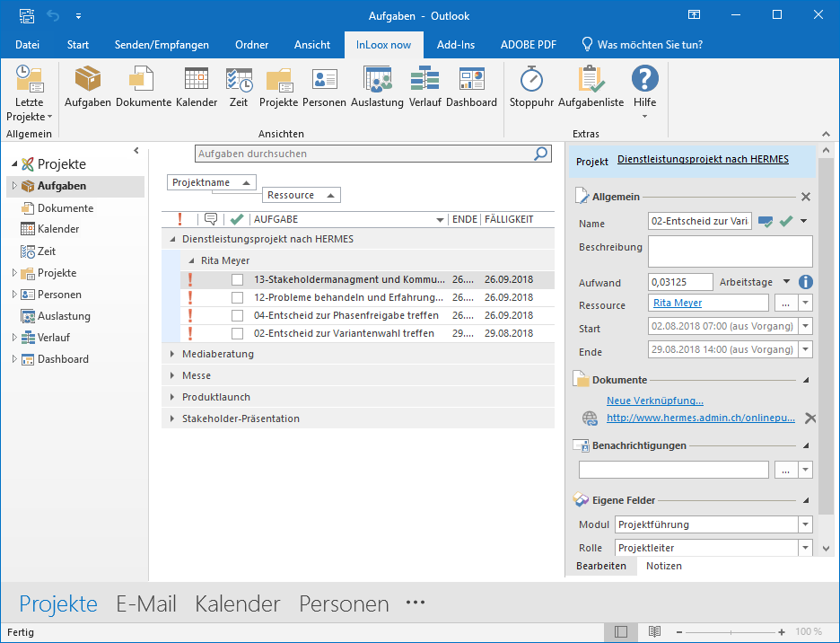
Task: Close the Allgemein section with the X
Action: pos(805,197)
